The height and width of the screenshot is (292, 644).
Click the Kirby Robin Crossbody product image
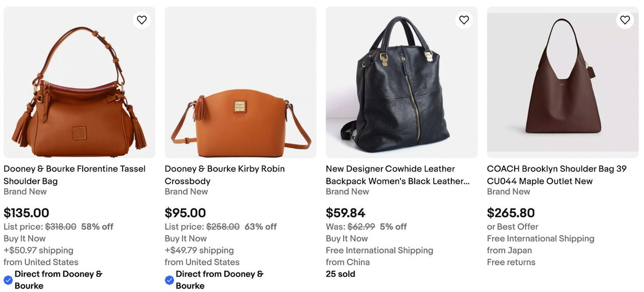click(x=240, y=82)
